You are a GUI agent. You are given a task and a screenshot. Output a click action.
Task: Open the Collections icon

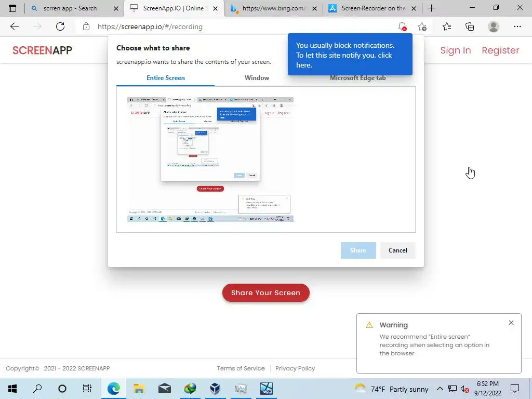(470, 26)
